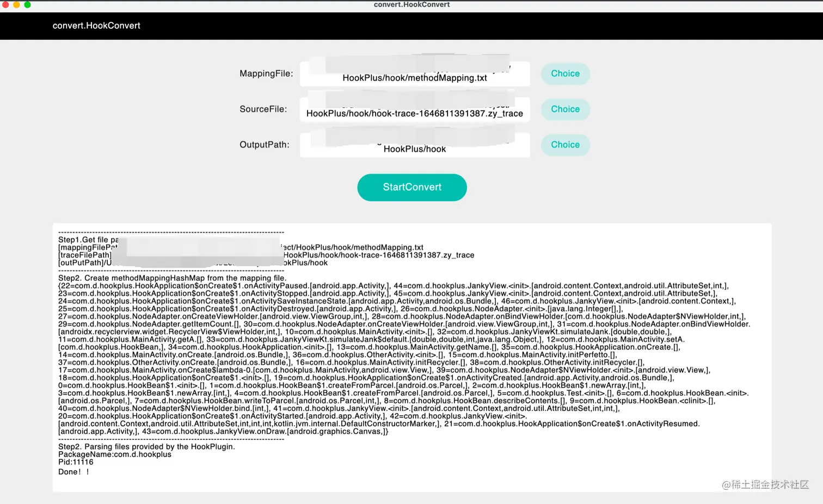Click the MappingFile: label
Viewport: 823px width, 504px height.
[x=266, y=73]
